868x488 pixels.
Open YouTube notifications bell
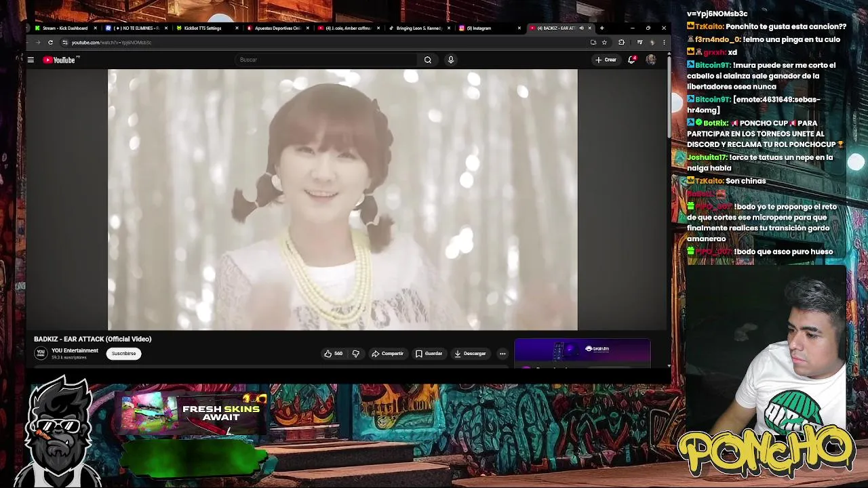tap(631, 60)
